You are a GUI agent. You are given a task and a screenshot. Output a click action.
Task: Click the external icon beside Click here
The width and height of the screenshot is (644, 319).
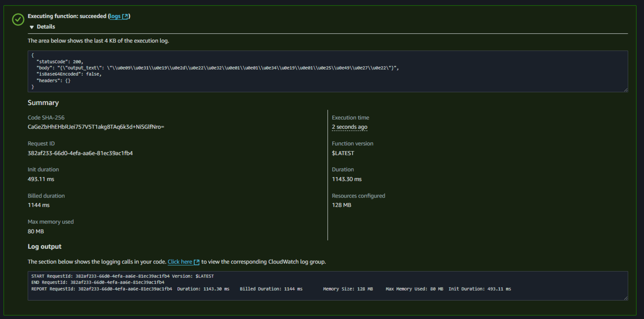click(x=196, y=262)
